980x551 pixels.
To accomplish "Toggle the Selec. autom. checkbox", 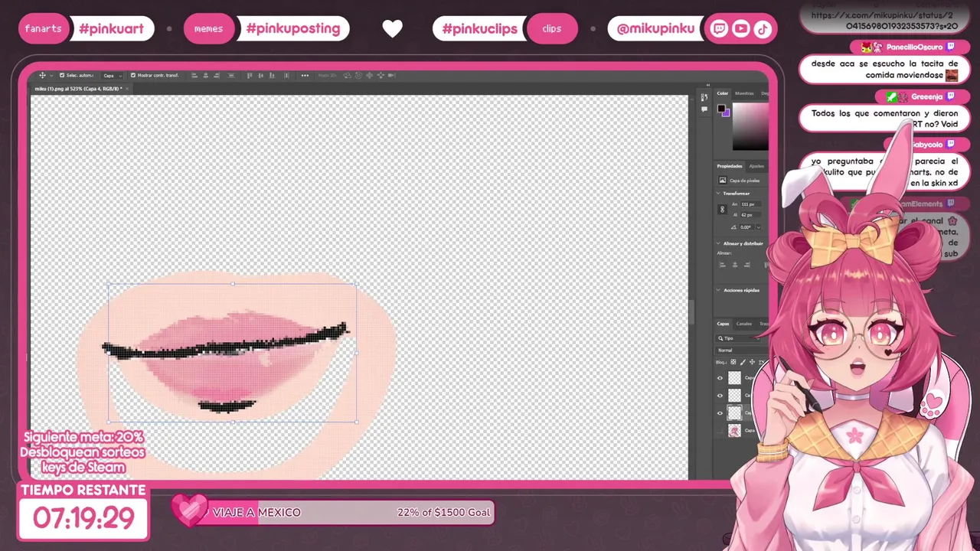I will click(x=62, y=75).
